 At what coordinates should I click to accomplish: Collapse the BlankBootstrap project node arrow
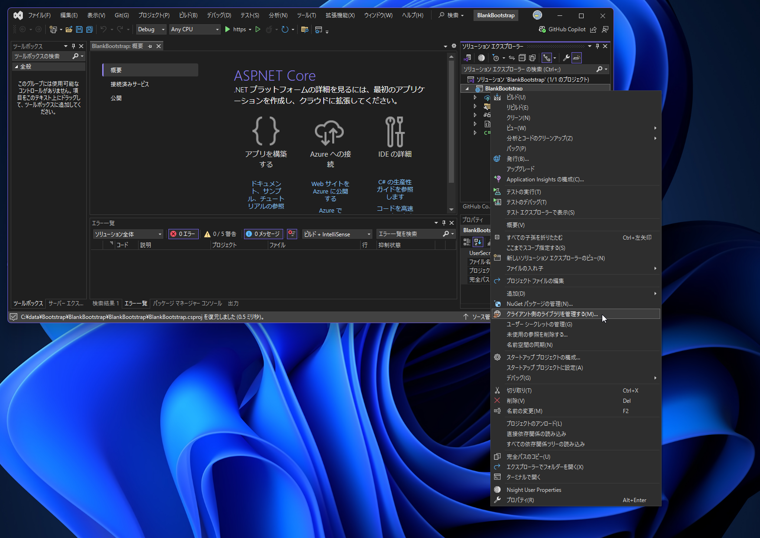467,89
